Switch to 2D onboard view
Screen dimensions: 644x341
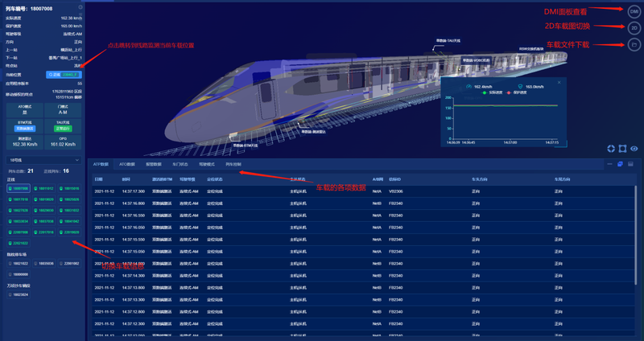[x=634, y=28]
